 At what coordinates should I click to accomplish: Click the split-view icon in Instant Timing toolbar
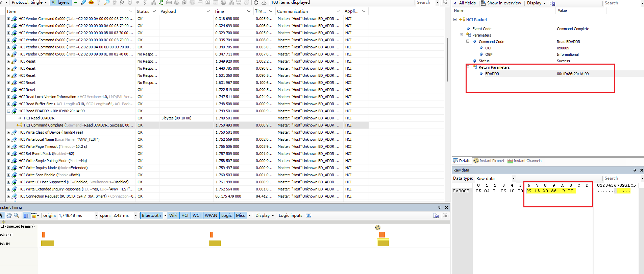[x=26, y=215]
